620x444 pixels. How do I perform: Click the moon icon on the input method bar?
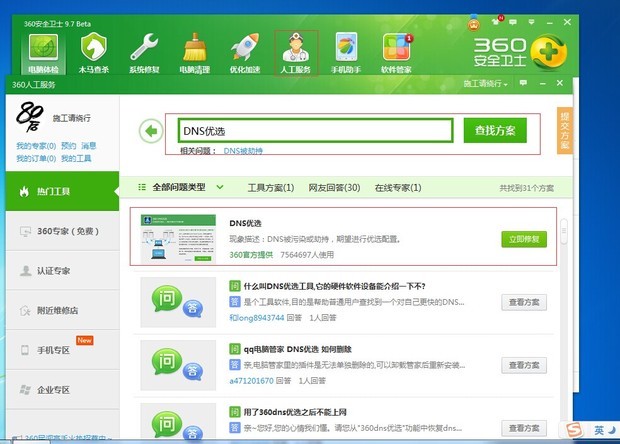point(612,430)
